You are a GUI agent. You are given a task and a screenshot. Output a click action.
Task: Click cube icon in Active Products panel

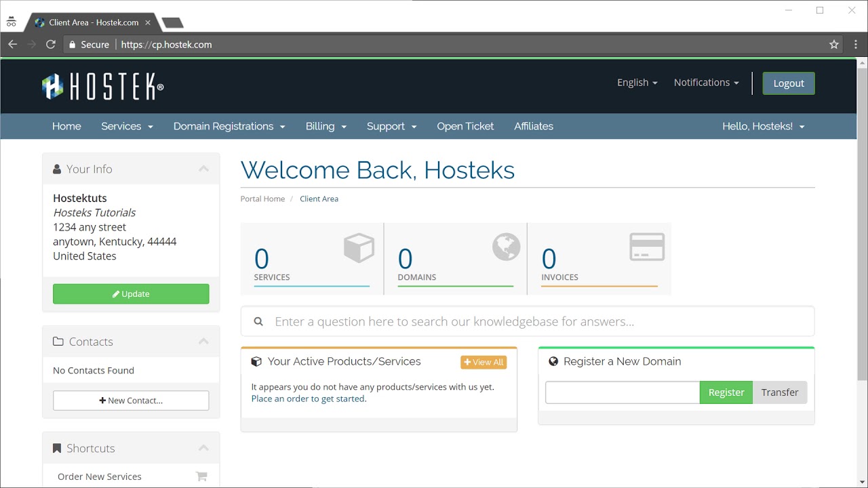[x=256, y=362]
